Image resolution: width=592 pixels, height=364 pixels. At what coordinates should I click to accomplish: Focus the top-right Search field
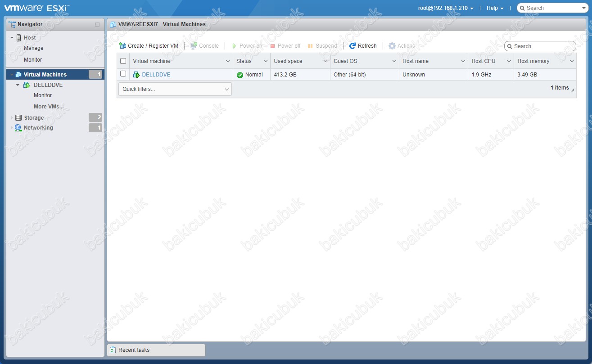[552, 8]
